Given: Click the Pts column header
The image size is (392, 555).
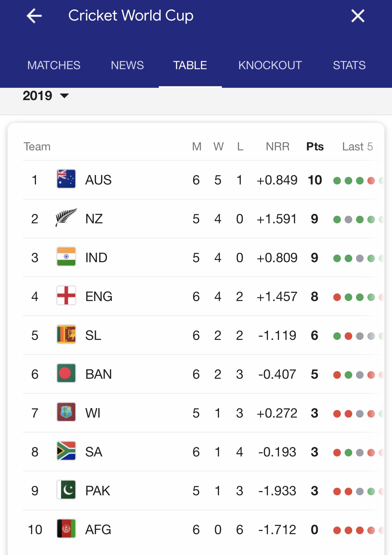Looking at the screenshot, I should (x=315, y=147).
